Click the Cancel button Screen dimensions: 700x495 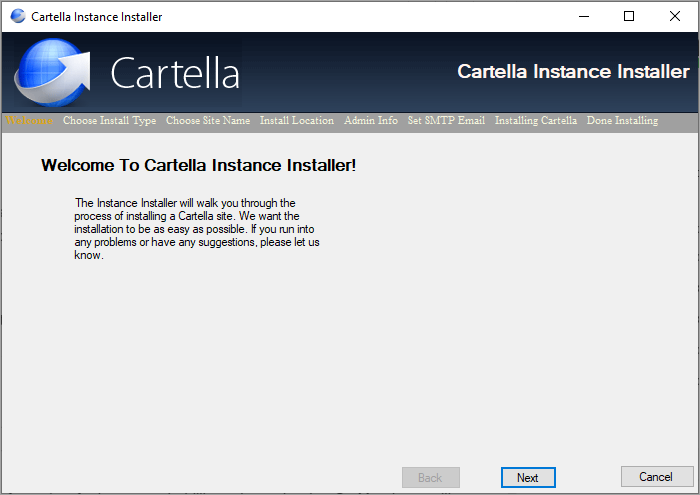point(656,477)
